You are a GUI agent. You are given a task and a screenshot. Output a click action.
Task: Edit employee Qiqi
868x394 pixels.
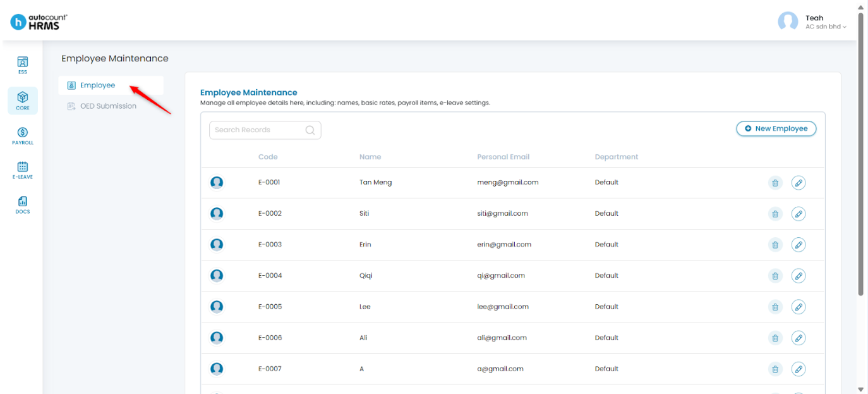coord(799,276)
